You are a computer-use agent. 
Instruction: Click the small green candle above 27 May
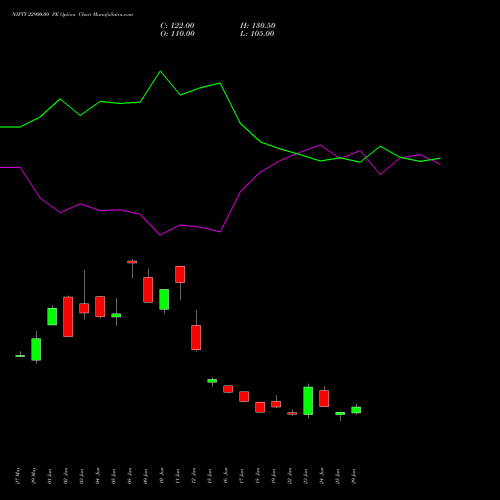[x=20, y=356]
